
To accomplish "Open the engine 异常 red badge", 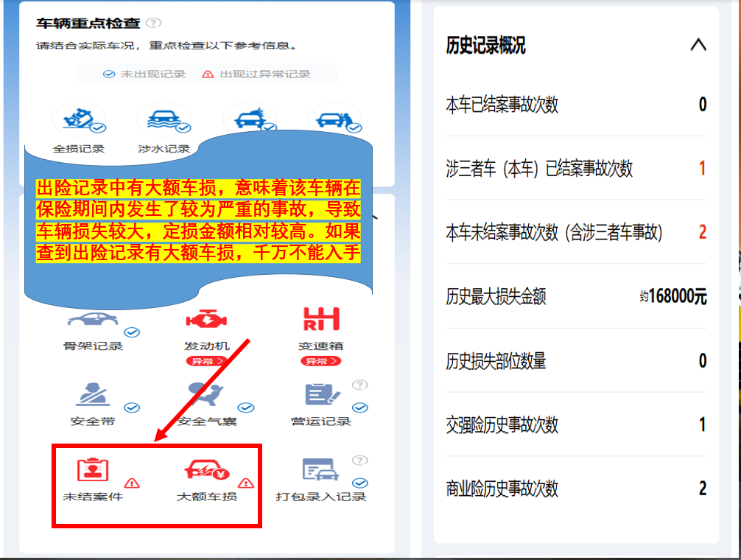I will coord(207,361).
